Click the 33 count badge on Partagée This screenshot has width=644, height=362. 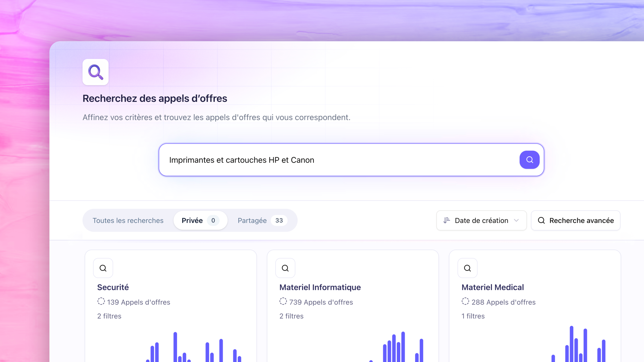click(279, 220)
